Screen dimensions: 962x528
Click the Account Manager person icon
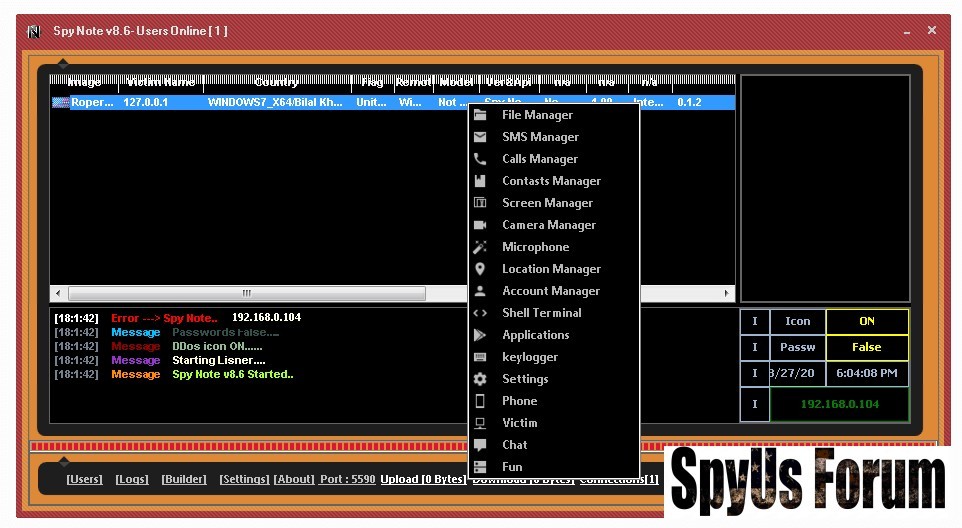click(480, 291)
